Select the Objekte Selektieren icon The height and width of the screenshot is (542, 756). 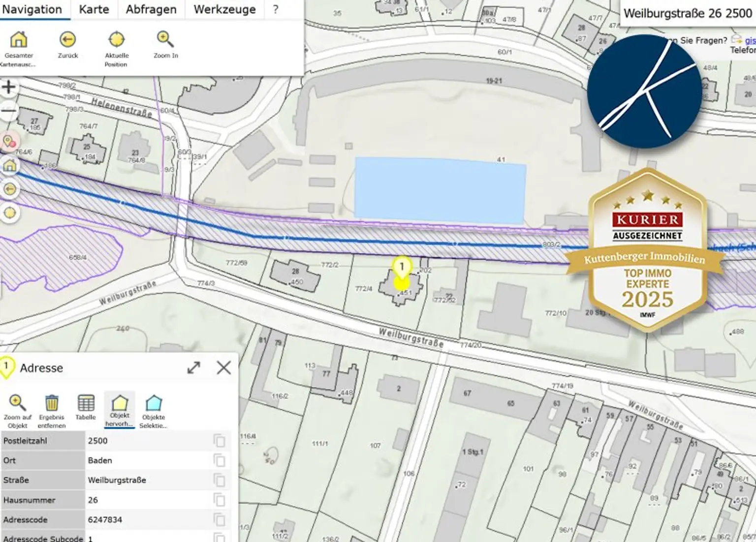(x=154, y=404)
